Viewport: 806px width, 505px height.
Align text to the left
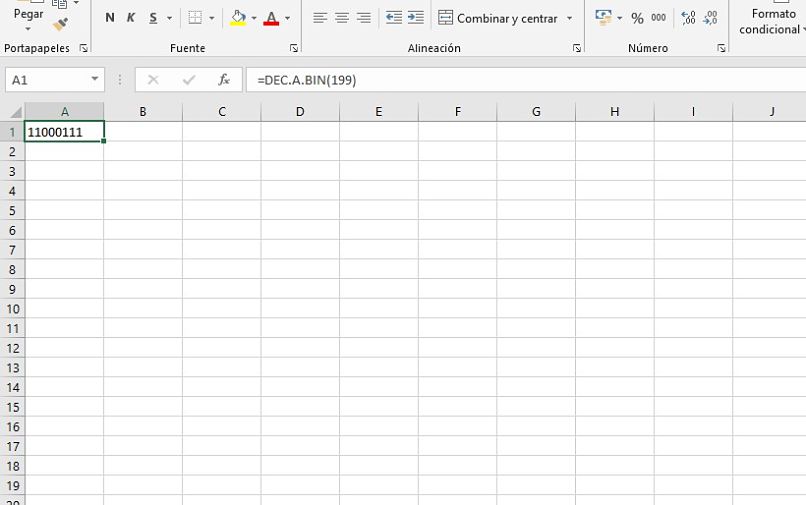coord(320,19)
